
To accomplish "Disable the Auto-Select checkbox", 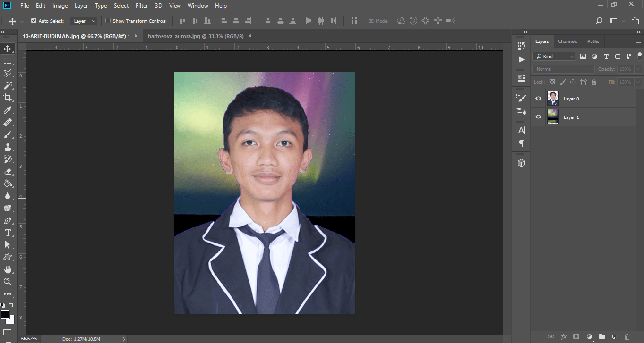I will coord(34,20).
